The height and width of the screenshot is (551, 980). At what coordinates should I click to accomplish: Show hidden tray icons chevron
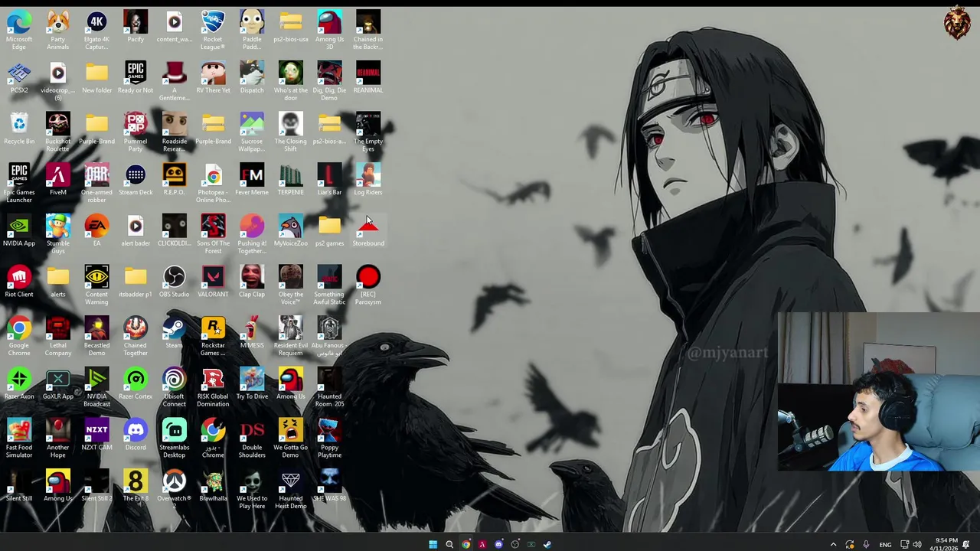tap(833, 544)
